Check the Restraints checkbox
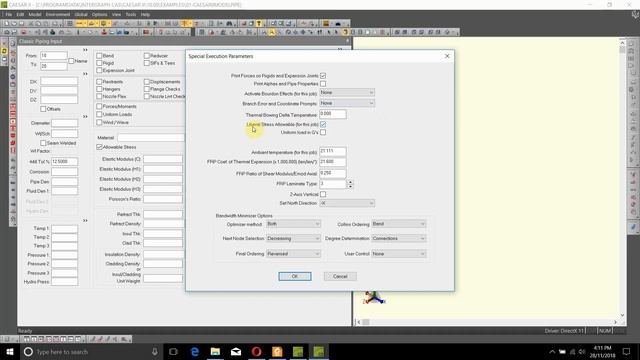The image size is (640, 360). tap(99, 82)
